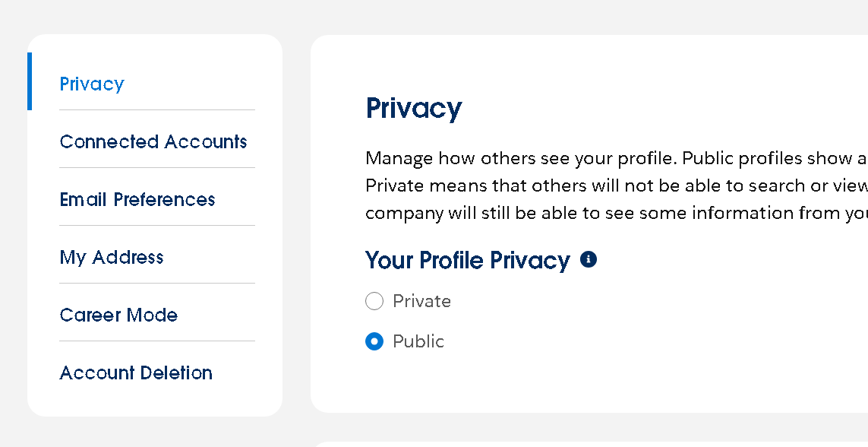Click the divider under Connected Accounts
Image resolution: width=868 pixels, height=447 pixels.
[x=156, y=166]
